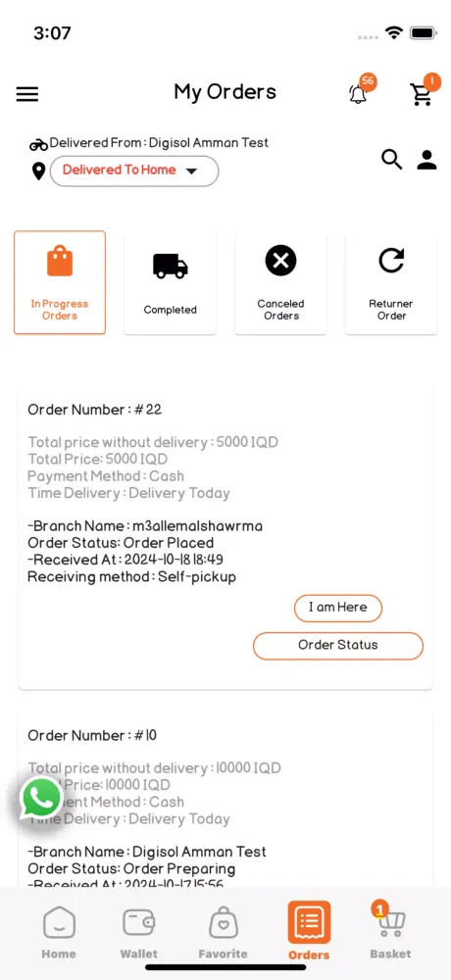View Order Status for order #22
This screenshot has width=451, height=980.
(338, 645)
